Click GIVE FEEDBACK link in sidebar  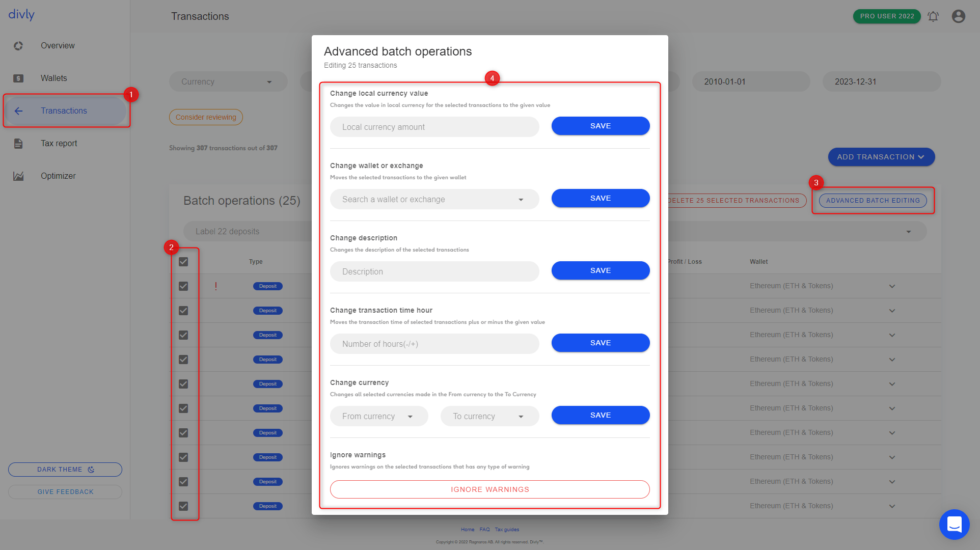(x=65, y=492)
